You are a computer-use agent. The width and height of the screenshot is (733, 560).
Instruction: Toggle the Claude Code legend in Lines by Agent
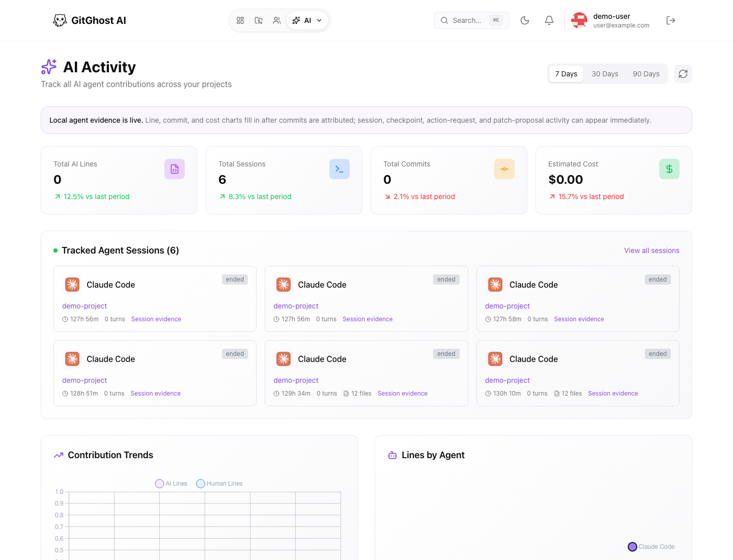pos(651,547)
